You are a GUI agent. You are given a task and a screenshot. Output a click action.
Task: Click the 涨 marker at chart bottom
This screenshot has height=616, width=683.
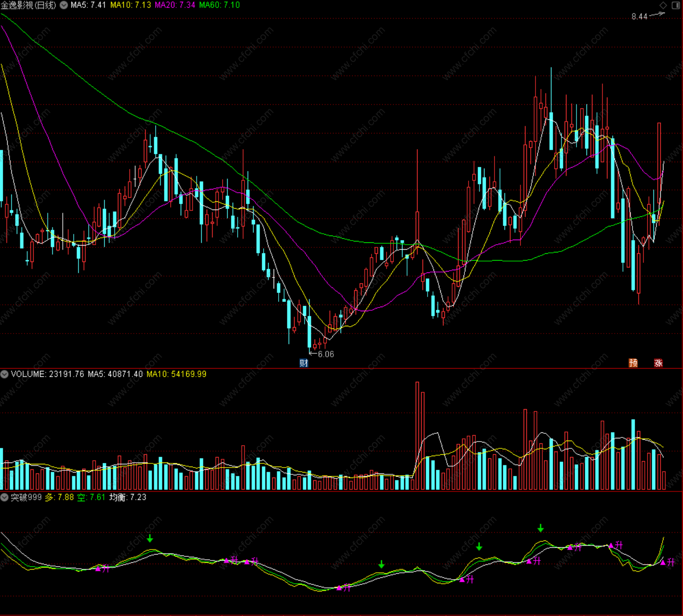click(658, 363)
